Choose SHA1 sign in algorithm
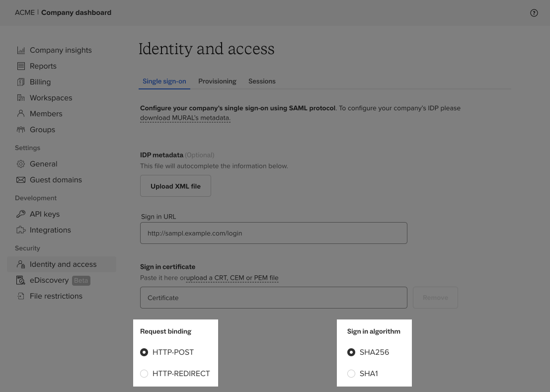This screenshot has height=392, width=550. pyautogui.click(x=351, y=374)
